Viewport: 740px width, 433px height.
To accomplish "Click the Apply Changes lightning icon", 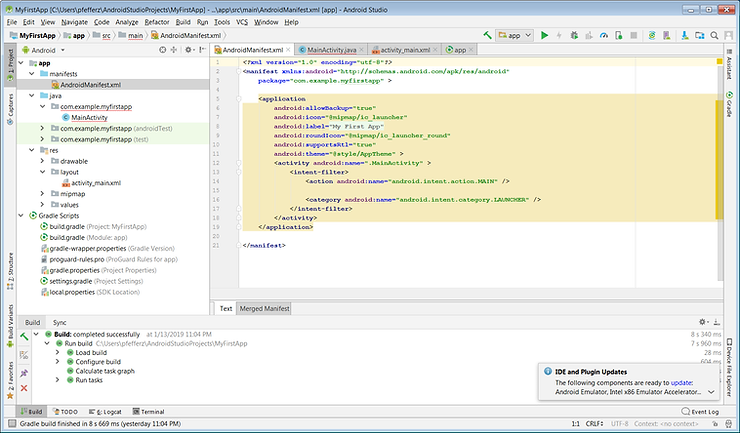I will 559,35.
